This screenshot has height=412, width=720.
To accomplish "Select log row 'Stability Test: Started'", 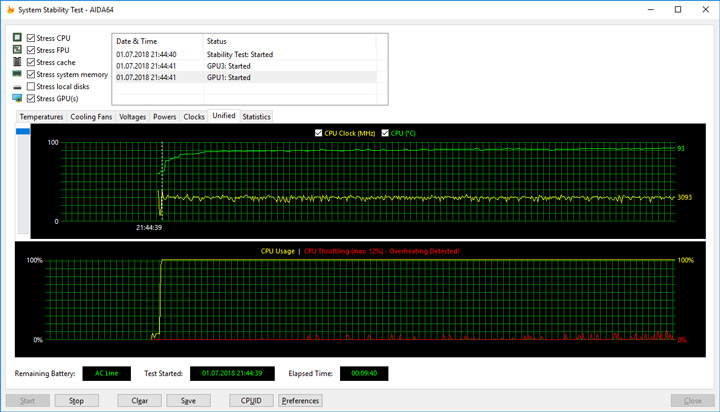I will (244, 54).
